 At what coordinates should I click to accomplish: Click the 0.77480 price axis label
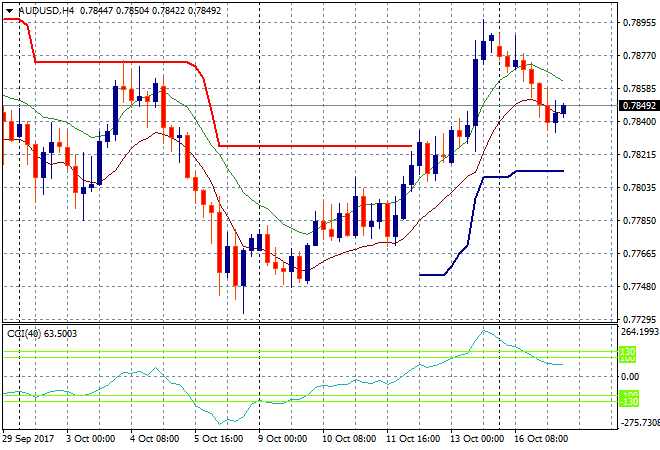639,287
